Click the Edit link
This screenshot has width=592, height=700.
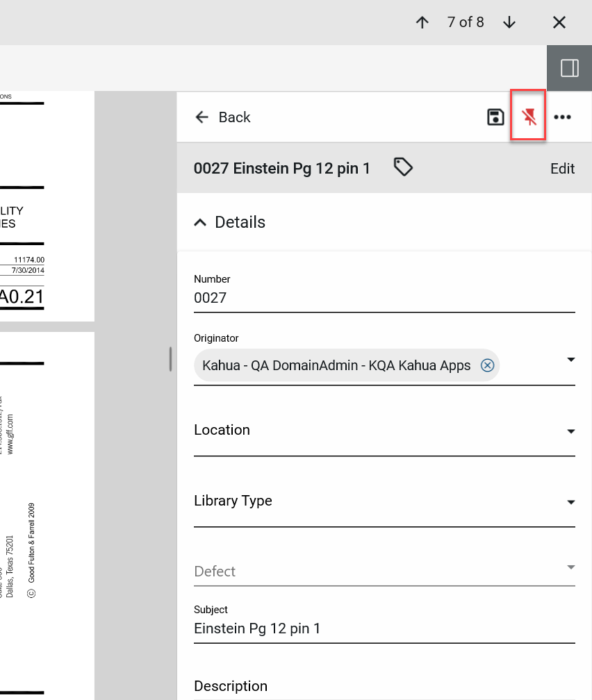562,169
